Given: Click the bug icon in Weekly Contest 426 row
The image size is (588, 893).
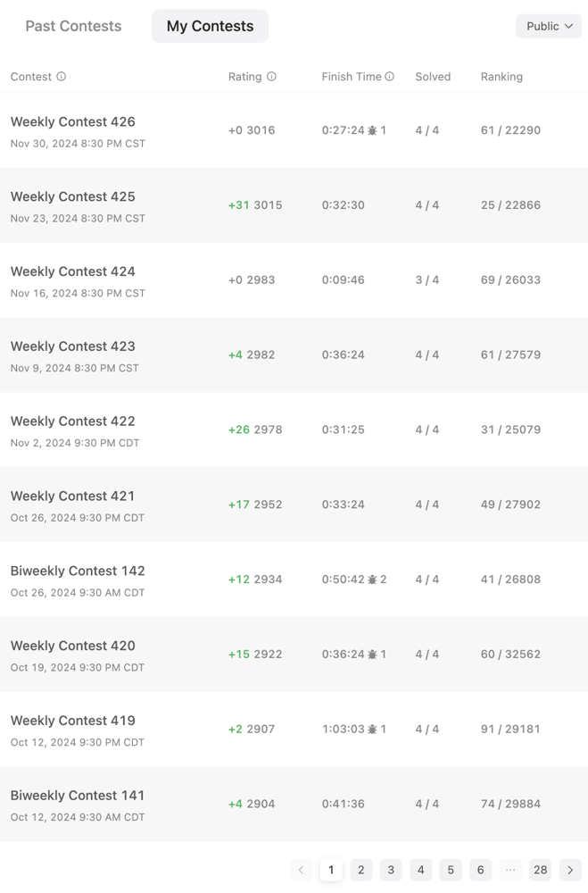Looking at the screenshot, I should click(x=372, y=130).
